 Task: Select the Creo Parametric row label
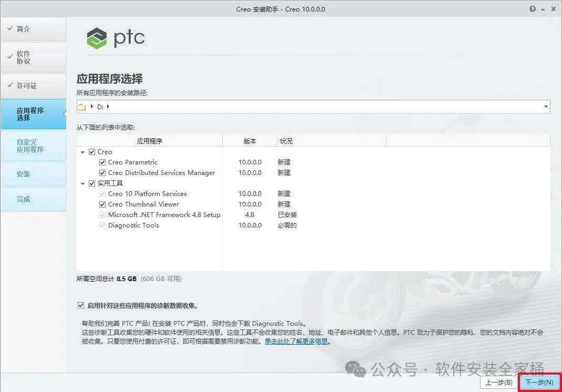[x=132, y=162]
